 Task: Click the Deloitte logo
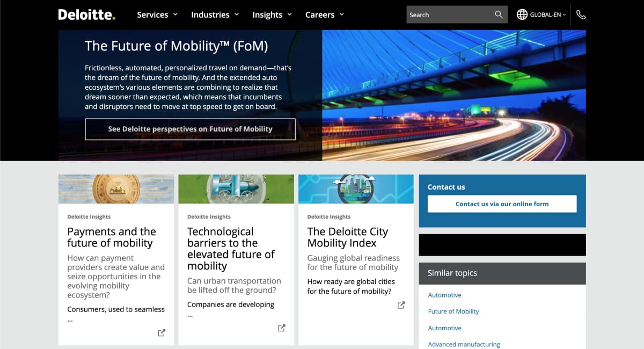(86, 14)
